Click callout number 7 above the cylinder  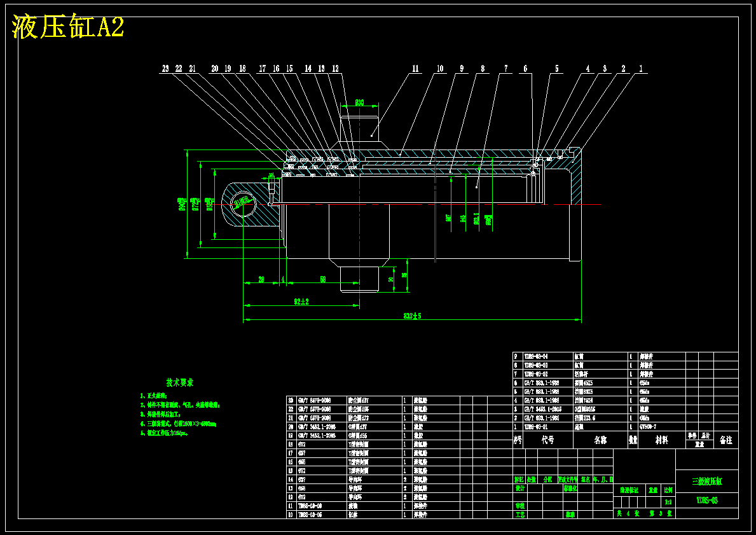coord(505,69)
